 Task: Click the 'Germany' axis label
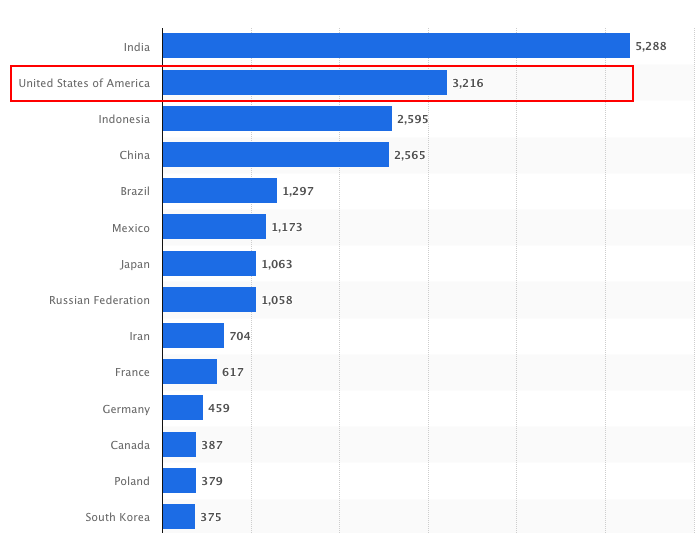coord(126,409)
